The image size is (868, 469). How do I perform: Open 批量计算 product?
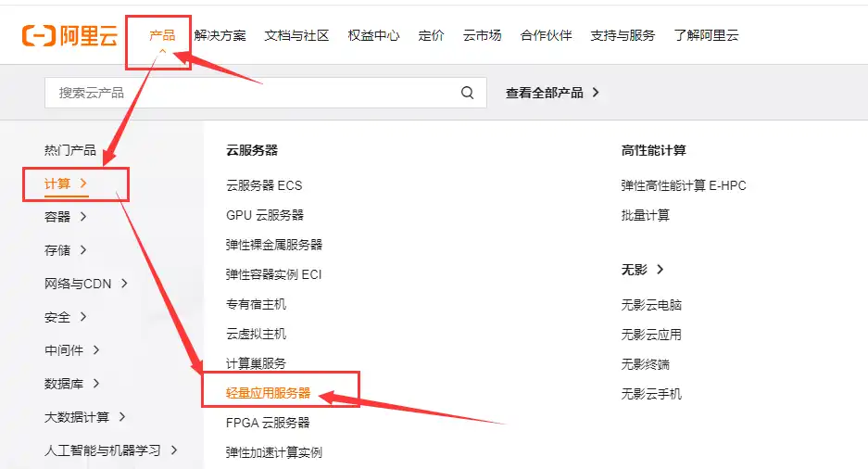[646, 215]
